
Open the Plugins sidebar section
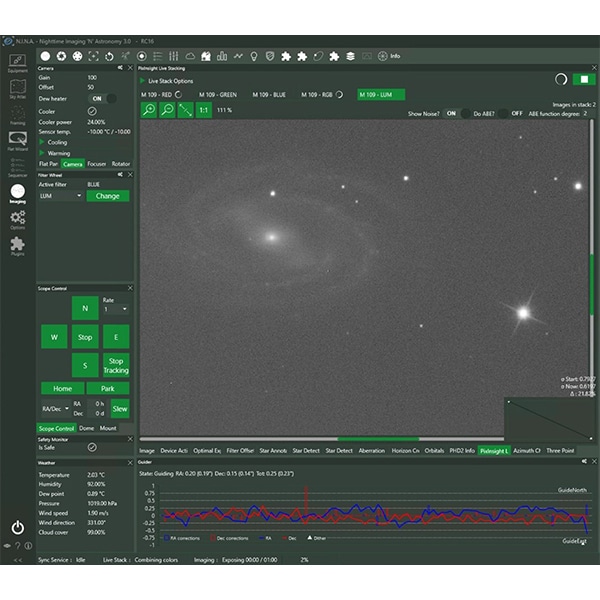(18, 246)
